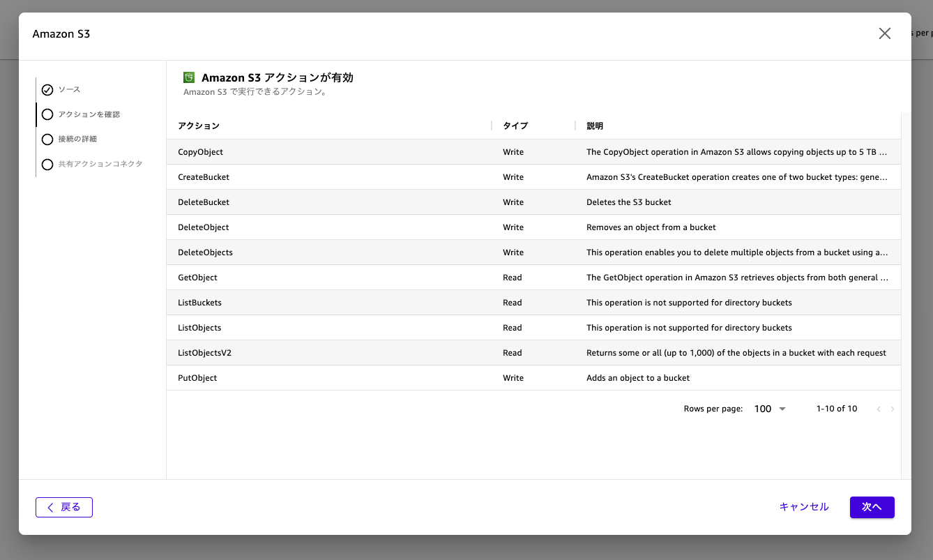The image size is (933, 560).
Task: Select the アクションを確認 step circle
Action: click(47, 114)
